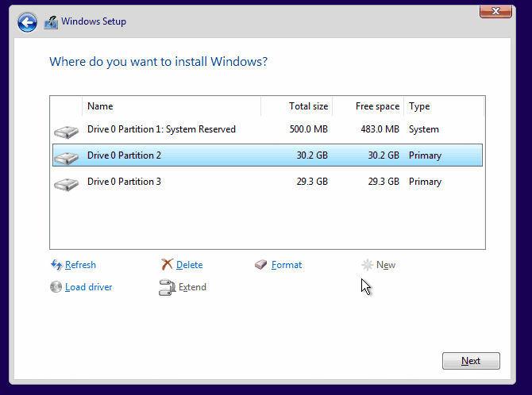Viewport: 532px width, 395px height.
Task: Click the Load driver disc icon
Action: coord(56,287)
